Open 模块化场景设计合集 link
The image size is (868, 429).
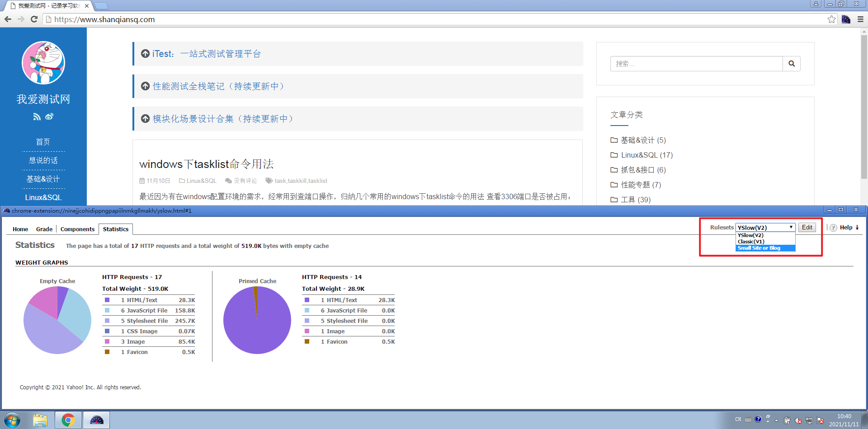(225, 119)
